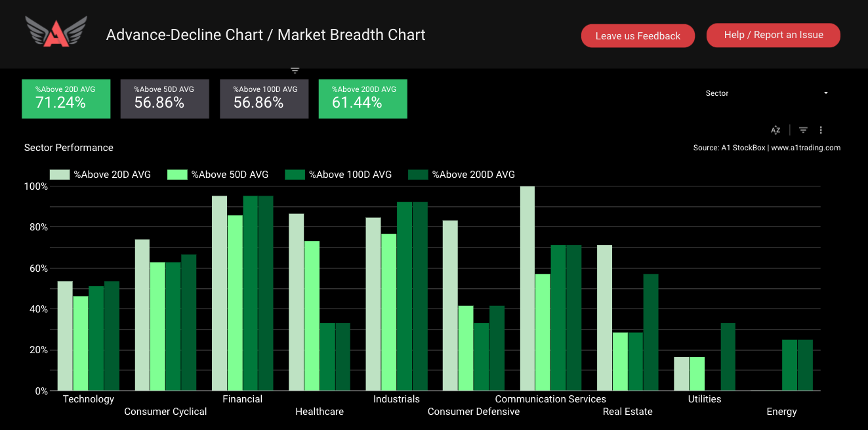The height and width of the screenshot is (430, 868).
Task: Select the %Above 20D AVG KPI card
Action: tap(66, 98)
